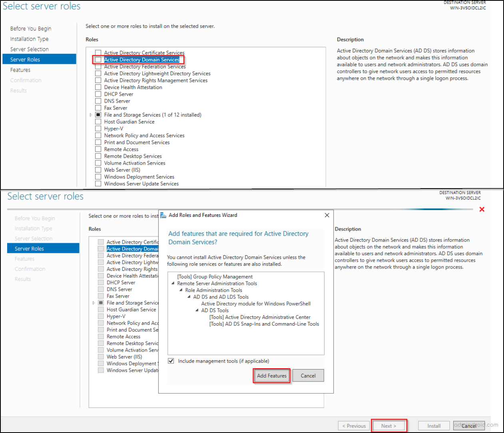This screenshot has height=433, width=504.
Task: Enable the DHCP Server role
Action: (98, 94)
